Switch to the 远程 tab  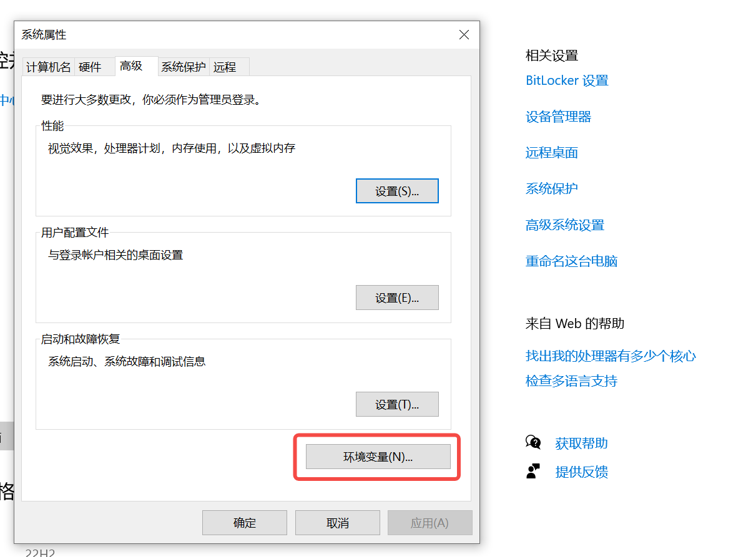(x=225, y=67)
